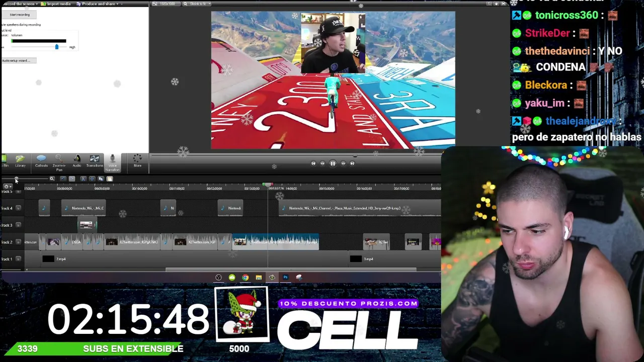This screenshot has width=644, height=362.
Task: Click the timeline horizontal scrollbar
Action: tap(291, 269)
